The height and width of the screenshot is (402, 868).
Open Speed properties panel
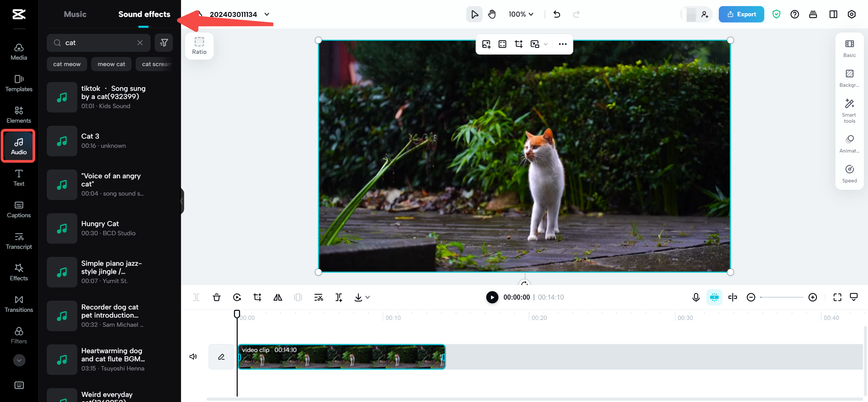850,174
